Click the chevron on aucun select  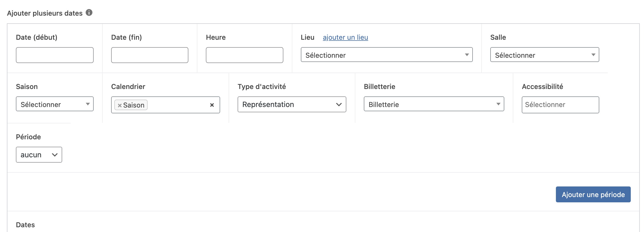click(55, 155)
